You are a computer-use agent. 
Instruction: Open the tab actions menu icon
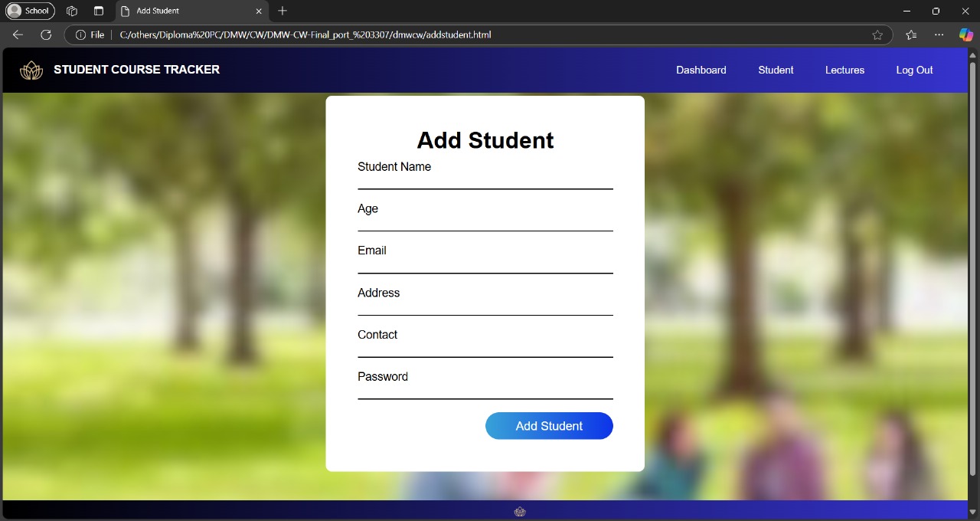point(99,11)
